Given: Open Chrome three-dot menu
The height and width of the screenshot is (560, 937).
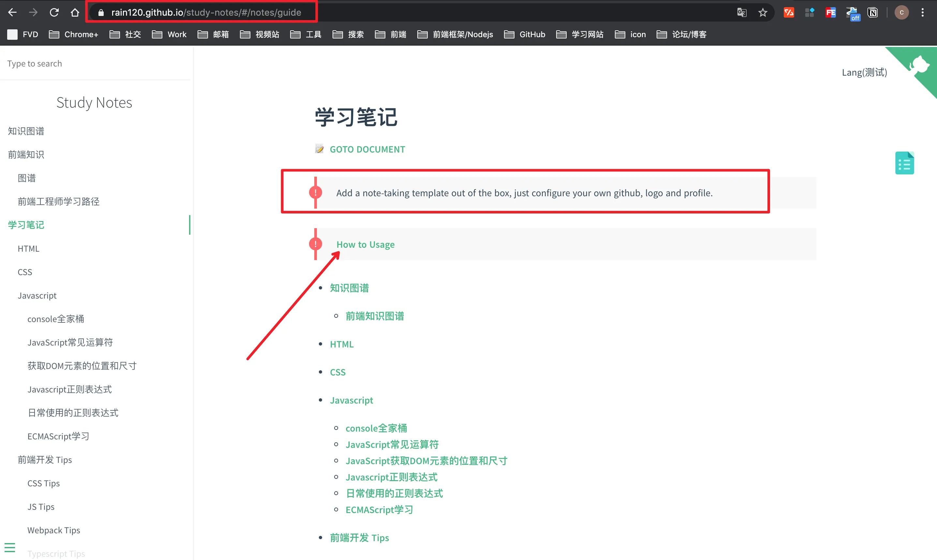Looking at the screenshot, I should [922, 12].
